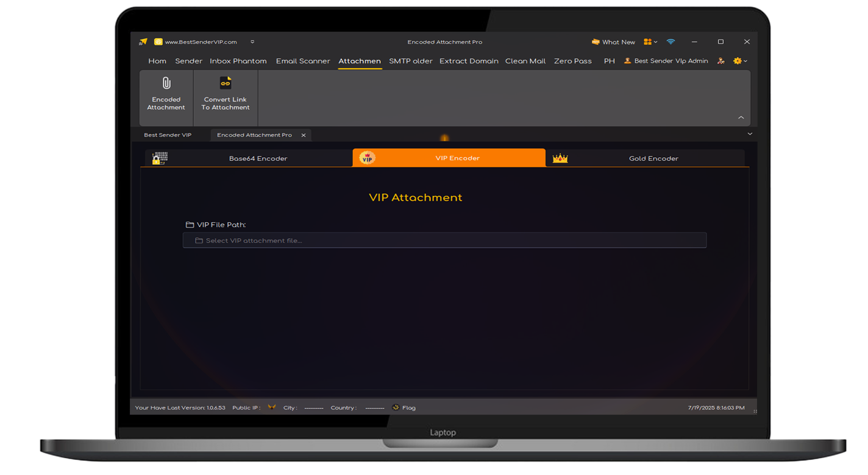The height and width of the screenshot is (475, 868).
Task: Open the SMTP older tab
Action: pos(411,61)
